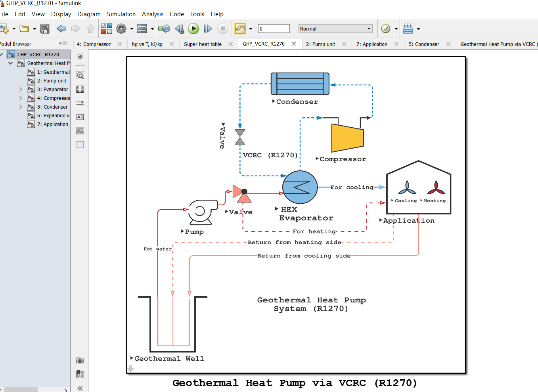Run the simulation with the green play button

click(x=193, y=29)
